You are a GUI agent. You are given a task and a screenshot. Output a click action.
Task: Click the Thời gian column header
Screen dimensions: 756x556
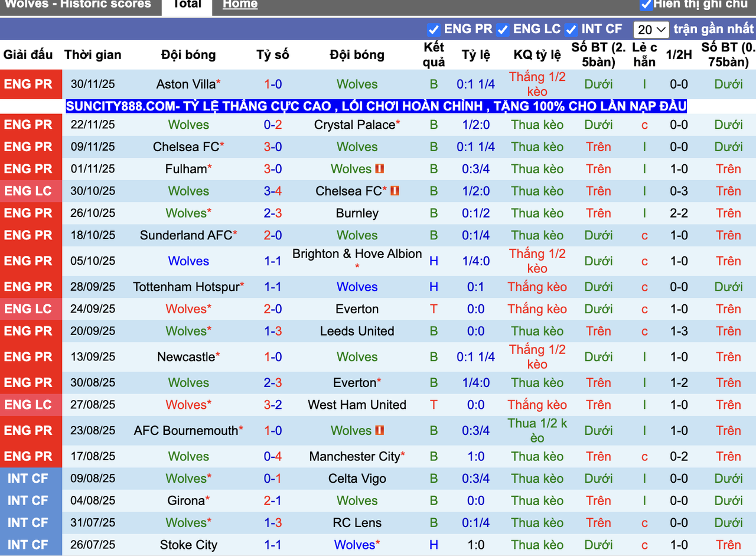pyautogui.click(x=93, y=55)
